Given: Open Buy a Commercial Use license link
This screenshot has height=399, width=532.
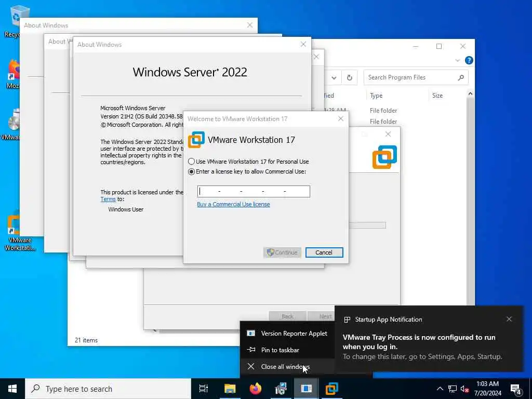Looking at the screenshot, I should [x=233, y=204].
